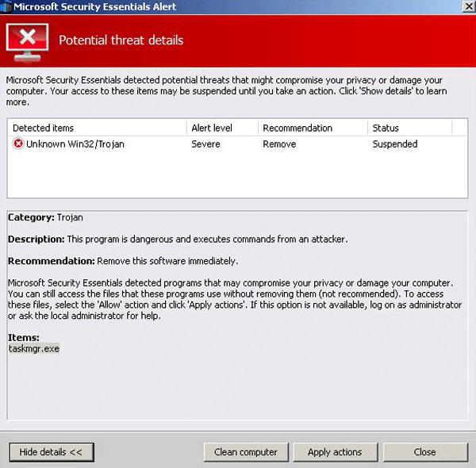Image resolution: width=476 pixels, height=468 pixels.
Task: Open the Remove recommendation cell
Action: tap(279, 144)
